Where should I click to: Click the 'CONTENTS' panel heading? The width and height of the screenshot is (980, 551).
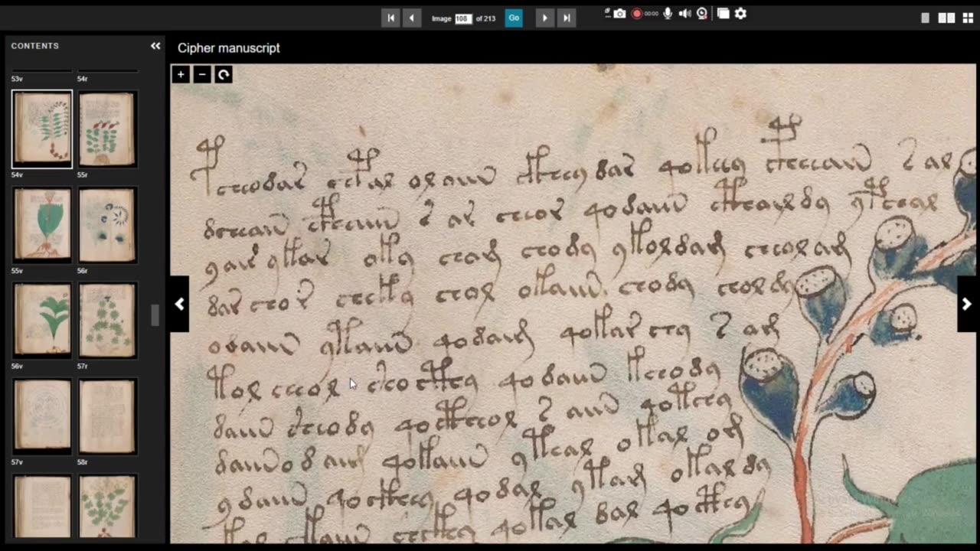[x=35, y=46]
